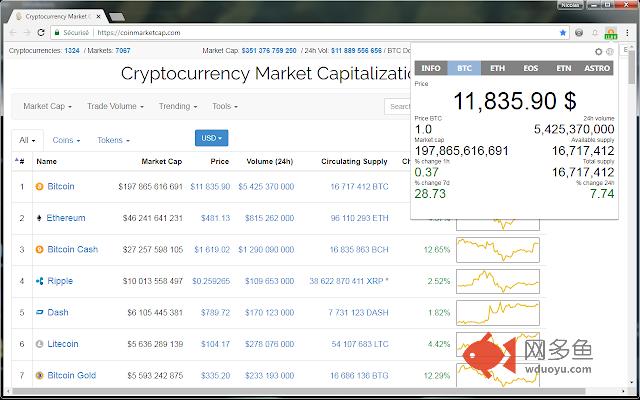Switch to the INFO tab in popup
This screenshot has height=400, width=640.
point(431,68)
